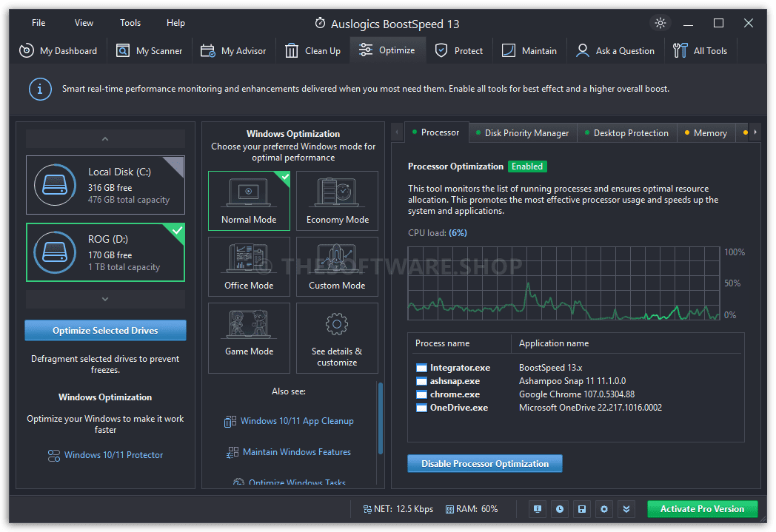The height and width of the screenshot is (532, 776).
Task: Open the View menu
Action: pyautogui.click(x=84, y=23)
